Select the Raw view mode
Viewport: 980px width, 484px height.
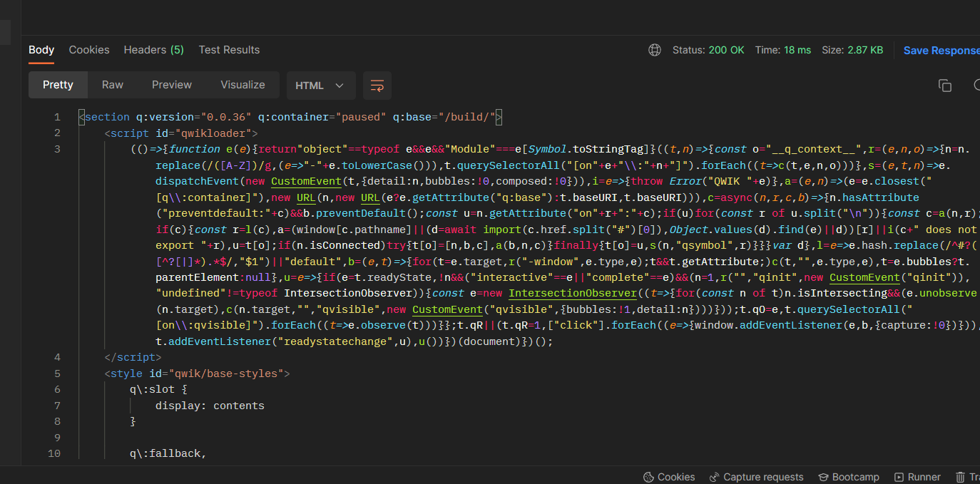click(113, 85)
